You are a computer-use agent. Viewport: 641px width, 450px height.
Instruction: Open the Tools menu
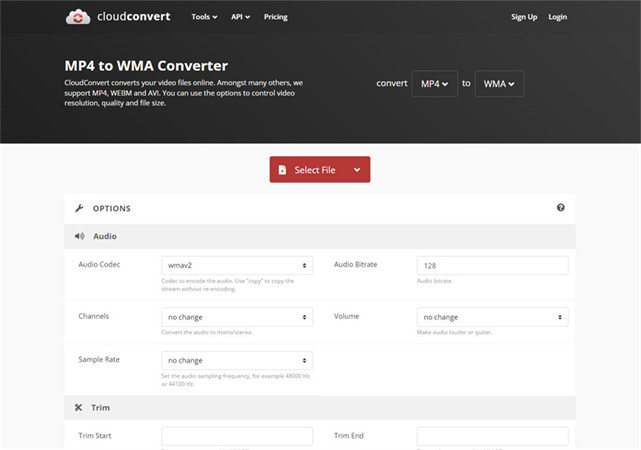(x=204, y=17)
